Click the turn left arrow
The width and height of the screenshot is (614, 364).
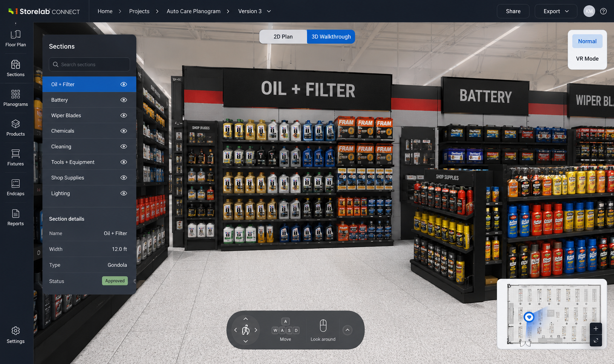(x=236, y=330)
